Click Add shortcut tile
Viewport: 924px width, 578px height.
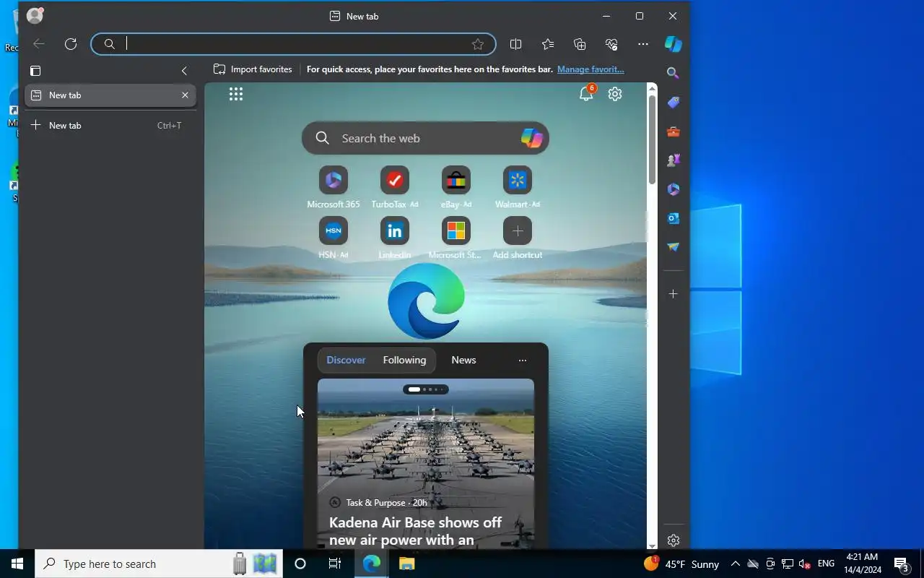click(x=517, y=238)
